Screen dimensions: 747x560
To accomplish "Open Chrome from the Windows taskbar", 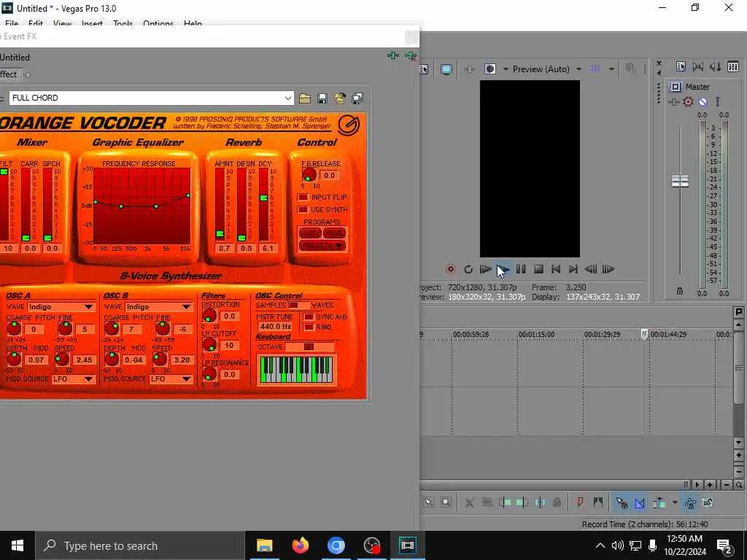I will (x=336, y=545).
